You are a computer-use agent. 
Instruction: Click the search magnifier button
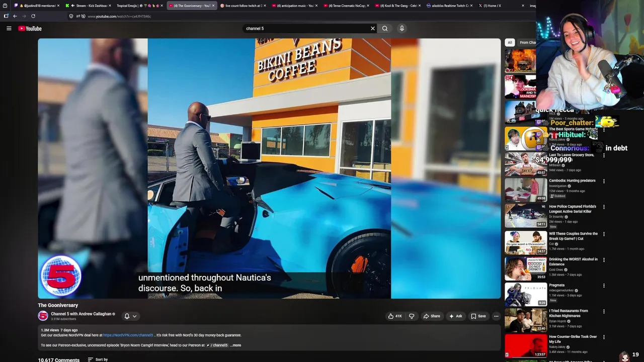pyautogui.click(x=385, y=29)
